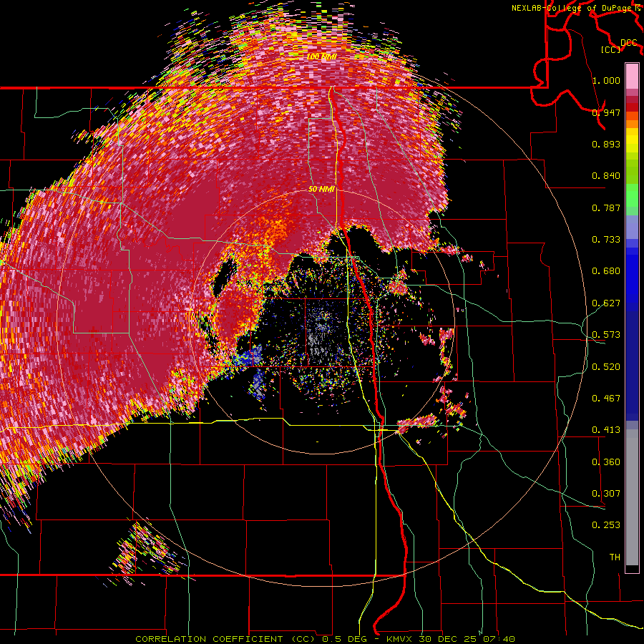Select the 0.947 scale value
The height and width of the screenshot is (644, 644).
click(x=606, y=112)
